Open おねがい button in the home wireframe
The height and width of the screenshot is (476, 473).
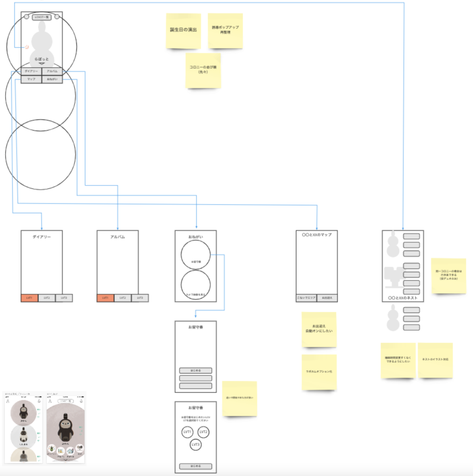52,79
